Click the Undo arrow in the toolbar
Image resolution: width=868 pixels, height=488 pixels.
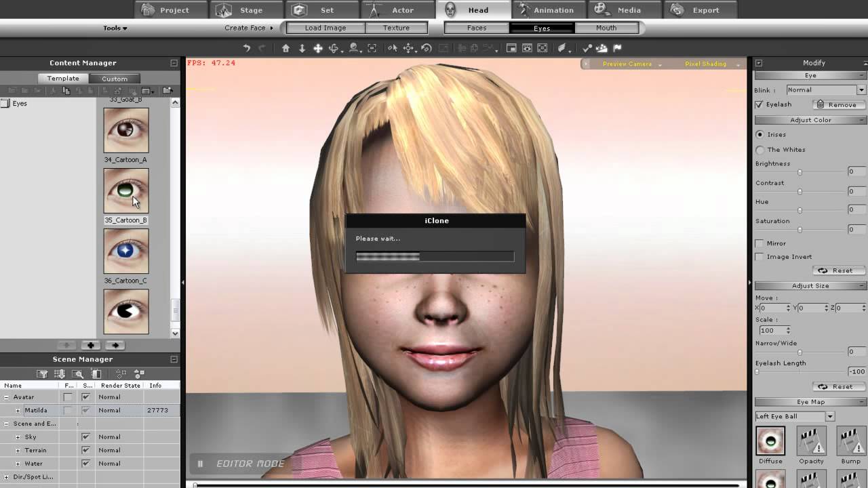pyautogui.click(x=247, y=48)
